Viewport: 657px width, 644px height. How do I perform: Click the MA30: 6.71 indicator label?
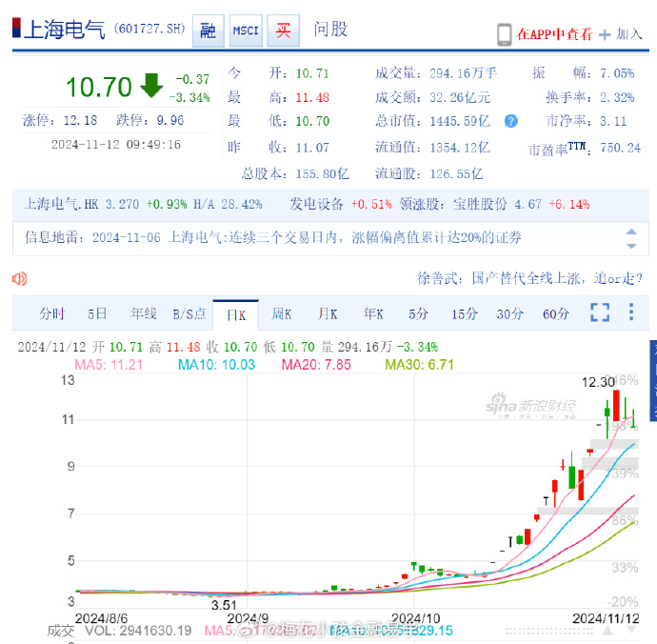point(419,365)
